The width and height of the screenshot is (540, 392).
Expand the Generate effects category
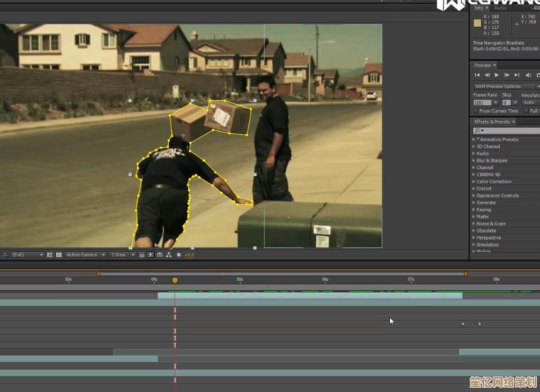pos(474,203)
